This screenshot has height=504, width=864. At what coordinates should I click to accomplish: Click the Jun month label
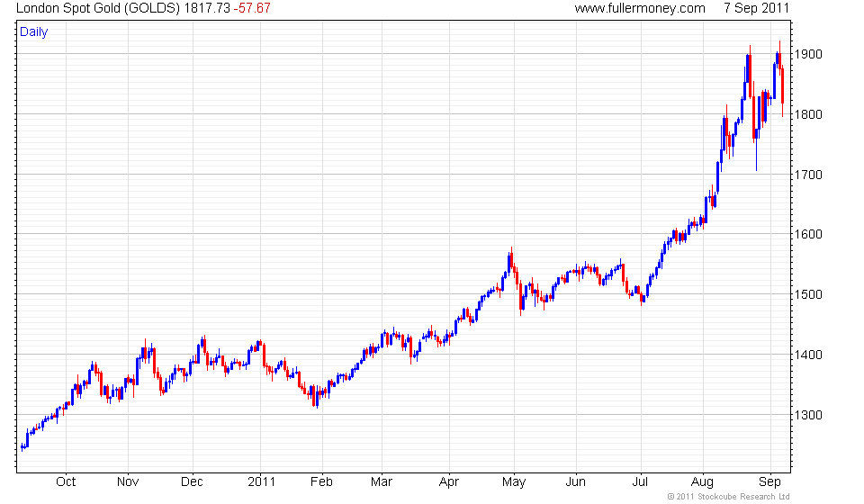575,482
